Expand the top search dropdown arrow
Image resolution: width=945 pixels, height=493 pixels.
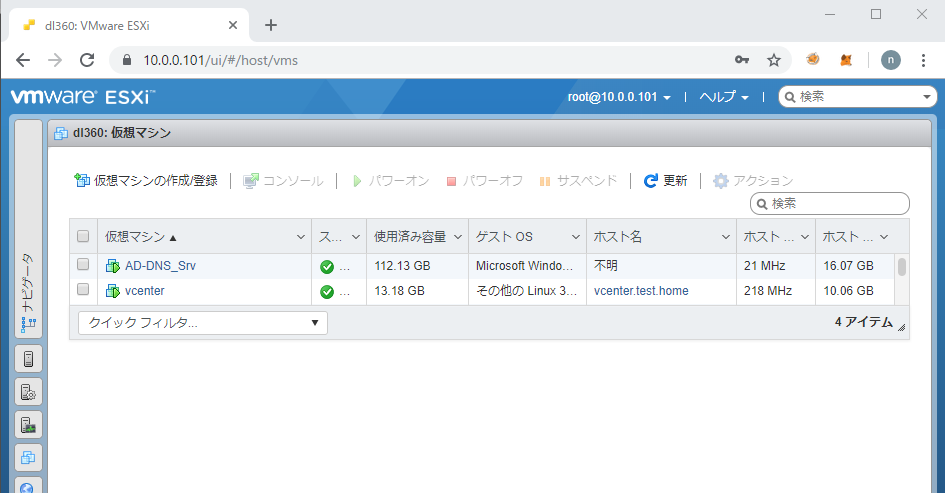pyautogui.click(x=927, y=97)
